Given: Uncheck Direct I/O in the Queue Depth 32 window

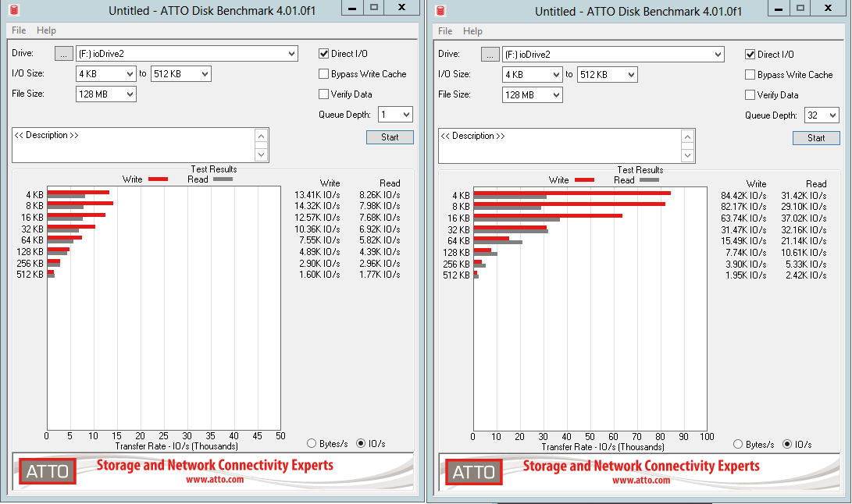Looking at the screenshot, I should coord(750,55).
